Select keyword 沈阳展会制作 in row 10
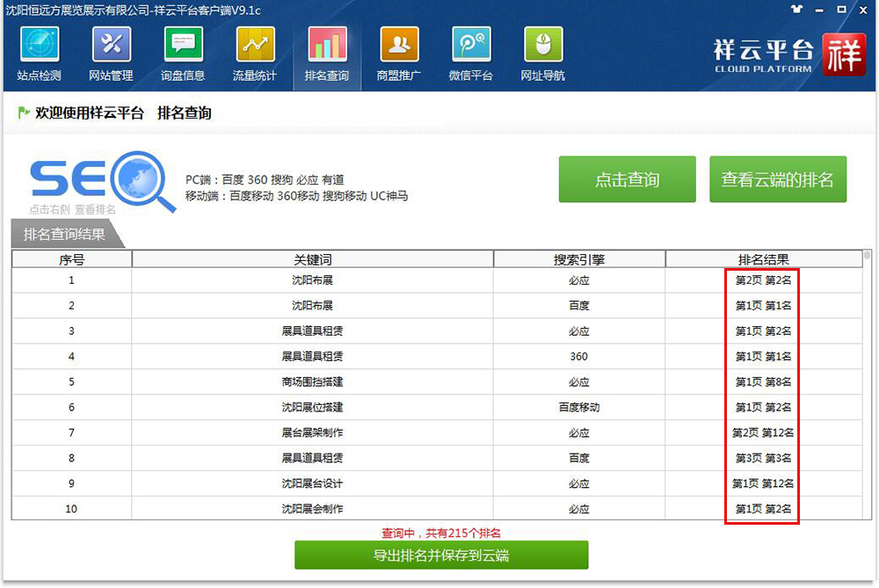Viewport: 879px width, 588px height. [x=312, y=509]
